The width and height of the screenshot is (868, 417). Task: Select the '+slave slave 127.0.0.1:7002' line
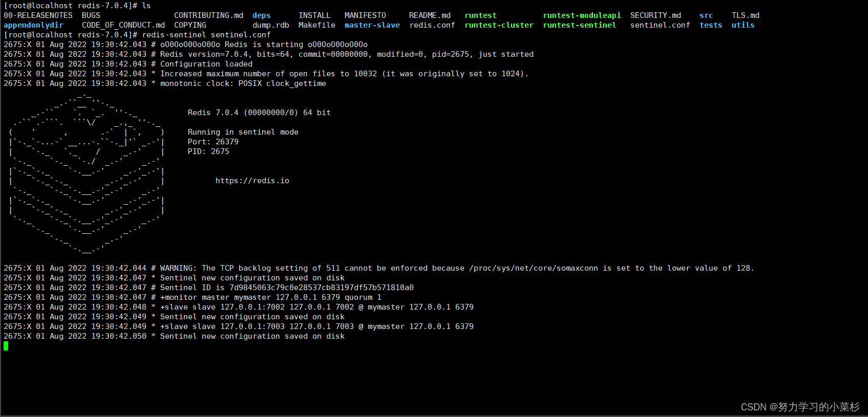pyautogui.click(x=239, y=307)
